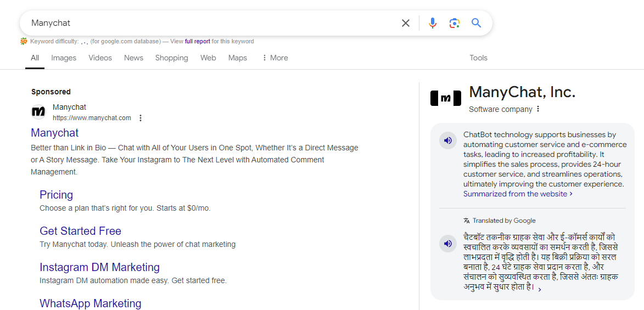Screen dimensions: 644x310
Task: Open Google Lens image search
Action: pos(454,23)
